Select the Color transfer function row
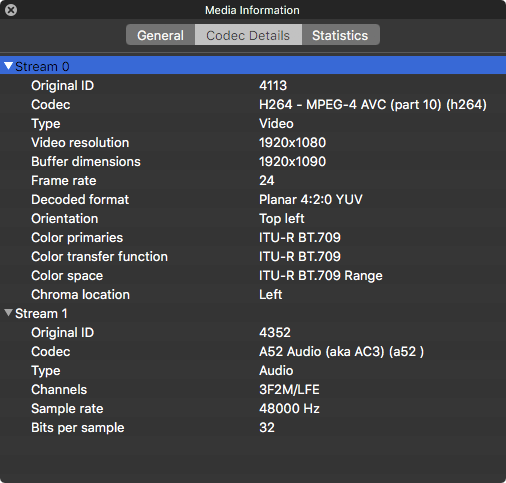Viewport: 506px width, 483px height. tap(253, 256)
